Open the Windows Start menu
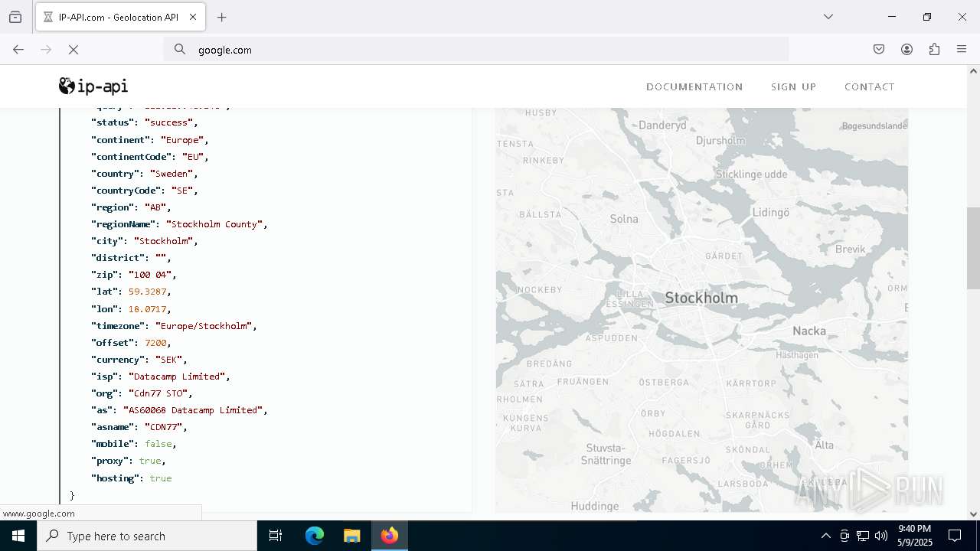This screenshot has width=980, height=551. 18,536
